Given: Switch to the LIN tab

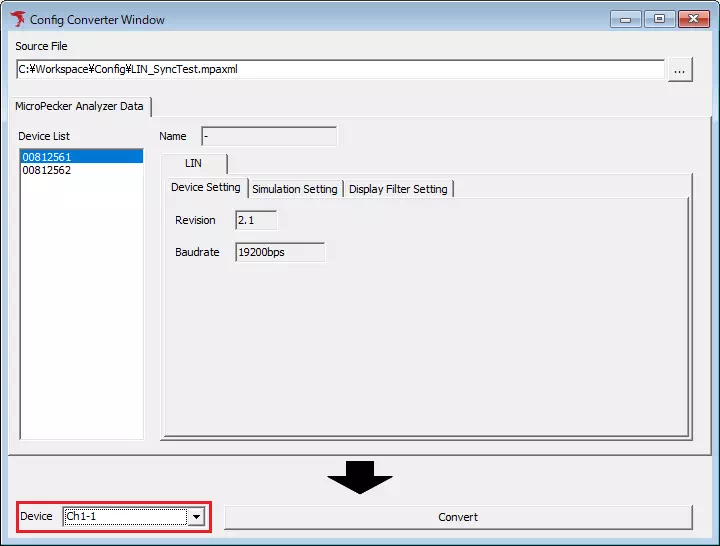Looking at the screenshot, I should pyautogui.click(x=193, y=163).
